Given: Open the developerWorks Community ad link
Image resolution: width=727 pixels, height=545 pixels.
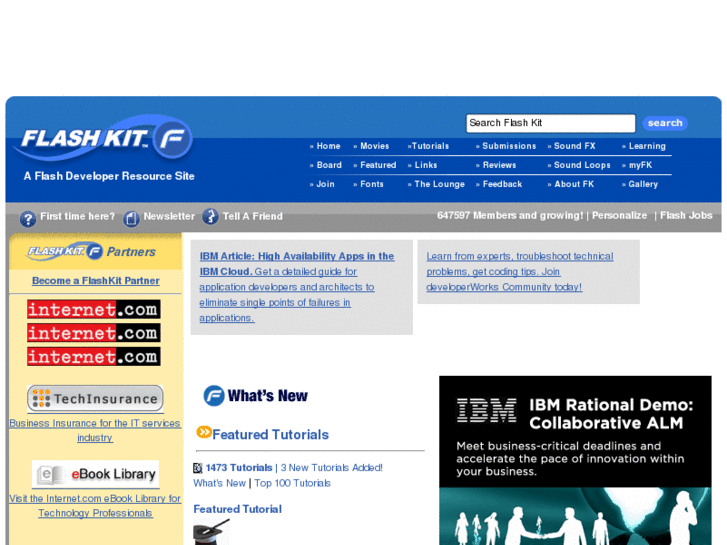Looking at the screenshot, I should click(x=520, y=272).
